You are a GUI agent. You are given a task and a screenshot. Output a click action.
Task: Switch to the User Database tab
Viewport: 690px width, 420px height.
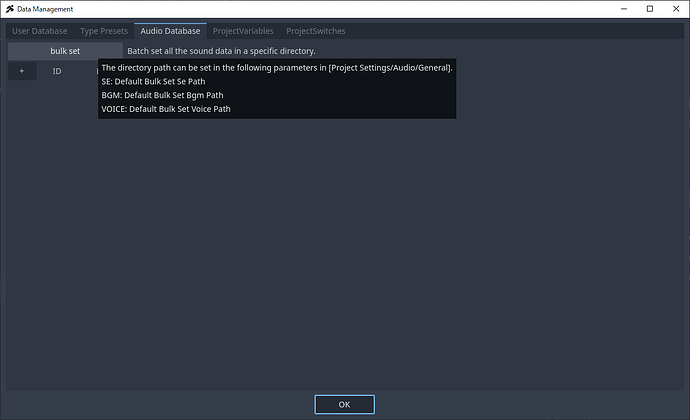pyautogui.click(x=40, y=31)
